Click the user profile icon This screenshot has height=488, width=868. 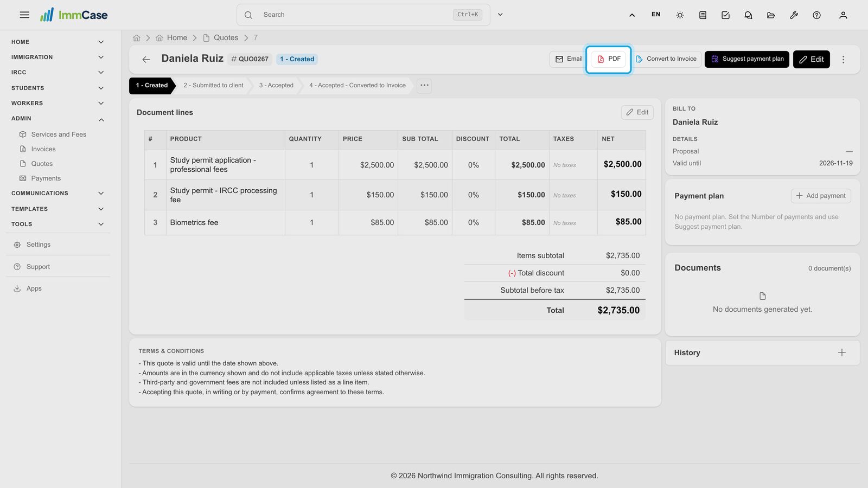(x=843, y=15)
